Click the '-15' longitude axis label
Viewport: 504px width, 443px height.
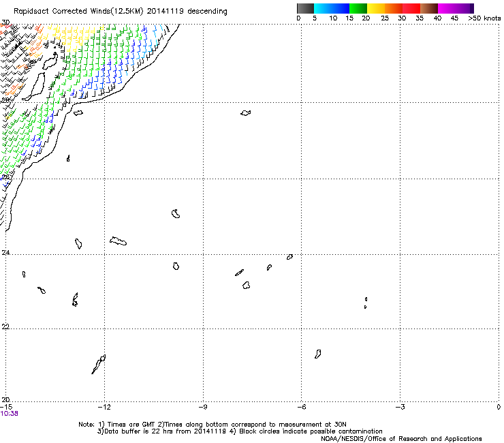click(6, 407)
